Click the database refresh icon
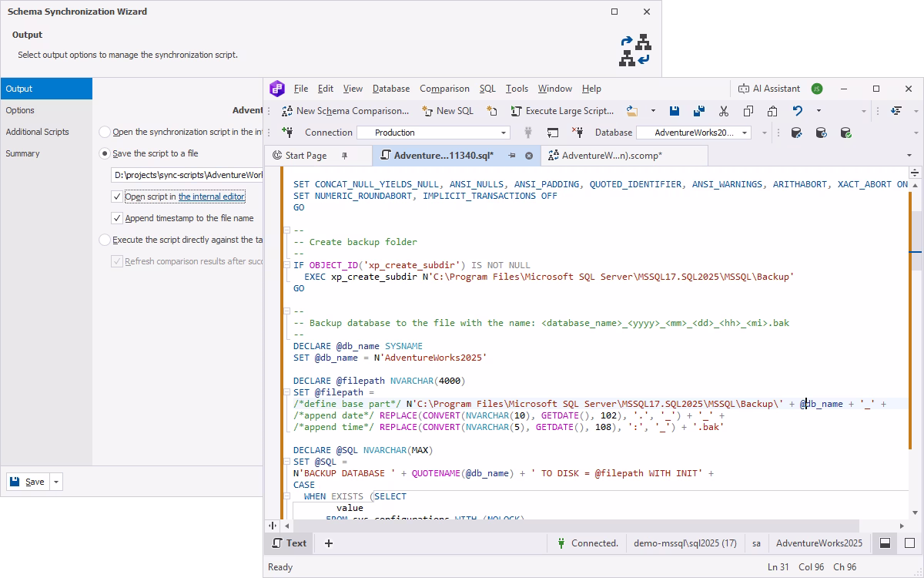Viewport: 924px width, 578px height. tap(821, 133)
